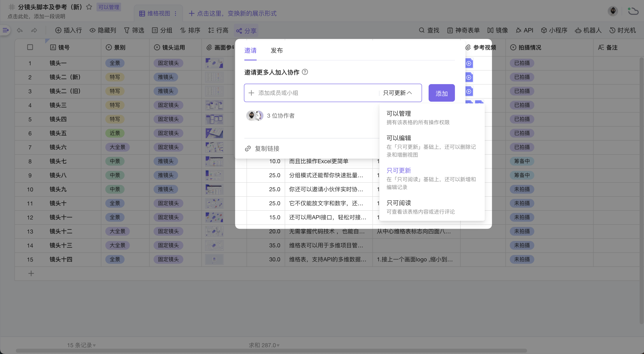
Task: Open the 镜像 mirror tool
Action: [497, 30]
